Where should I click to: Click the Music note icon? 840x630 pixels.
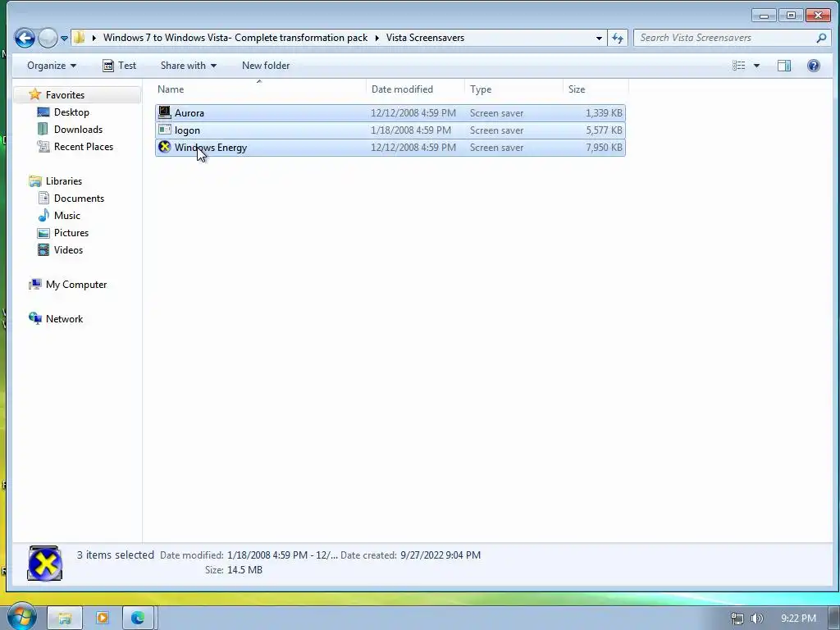pos(43,216)
